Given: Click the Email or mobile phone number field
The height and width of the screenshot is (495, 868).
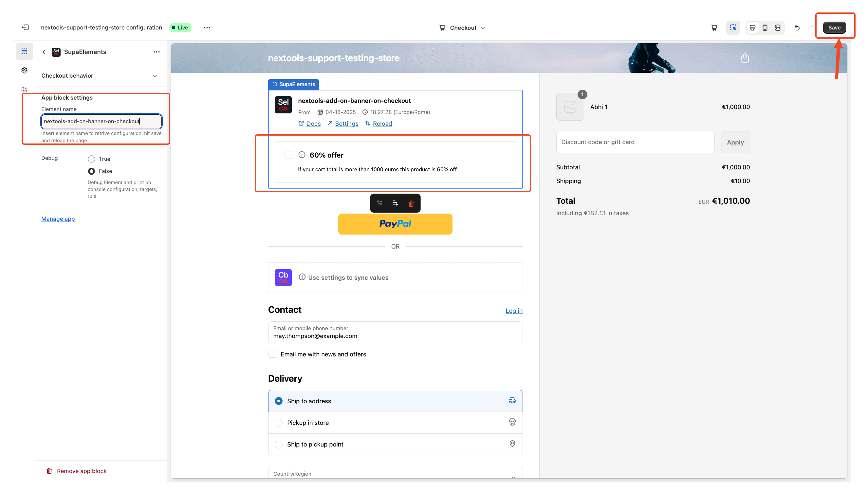Looking at the screenshot, I should click(395, 332).
